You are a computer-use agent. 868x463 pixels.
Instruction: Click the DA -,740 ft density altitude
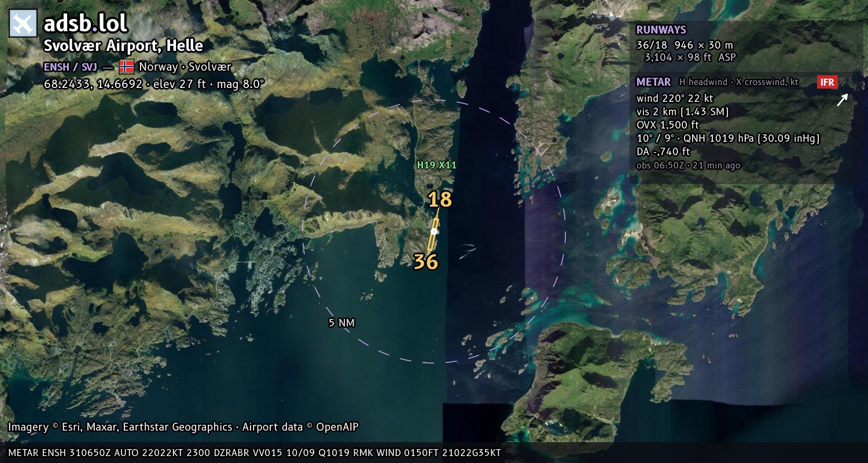pos(663,152)
